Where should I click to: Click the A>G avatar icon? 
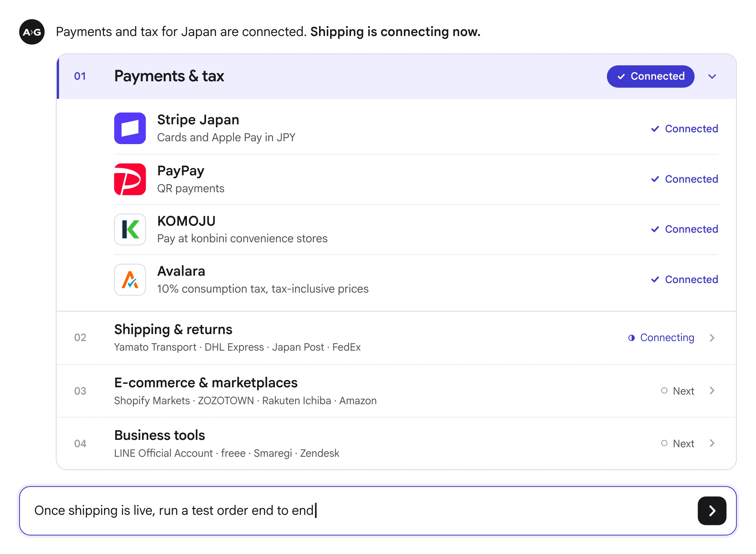(32, 32)
